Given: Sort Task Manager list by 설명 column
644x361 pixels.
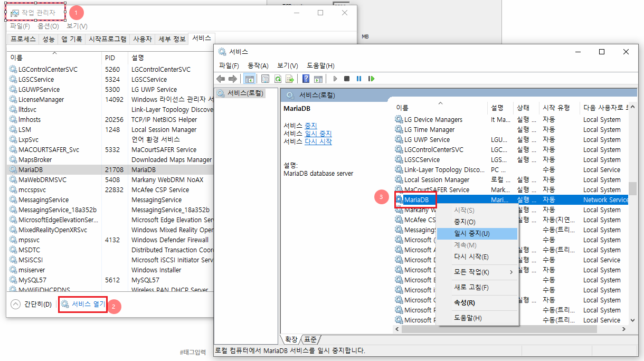Looking at the screenshot, I should [x=171, y=58].
